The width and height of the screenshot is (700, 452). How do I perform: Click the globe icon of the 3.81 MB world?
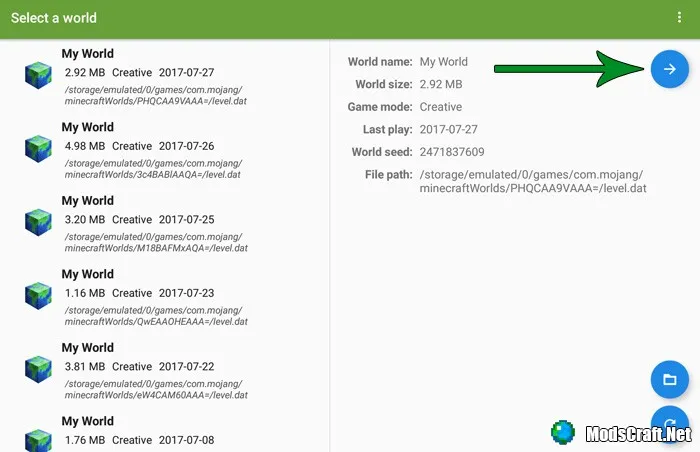(x=38, y=369)
